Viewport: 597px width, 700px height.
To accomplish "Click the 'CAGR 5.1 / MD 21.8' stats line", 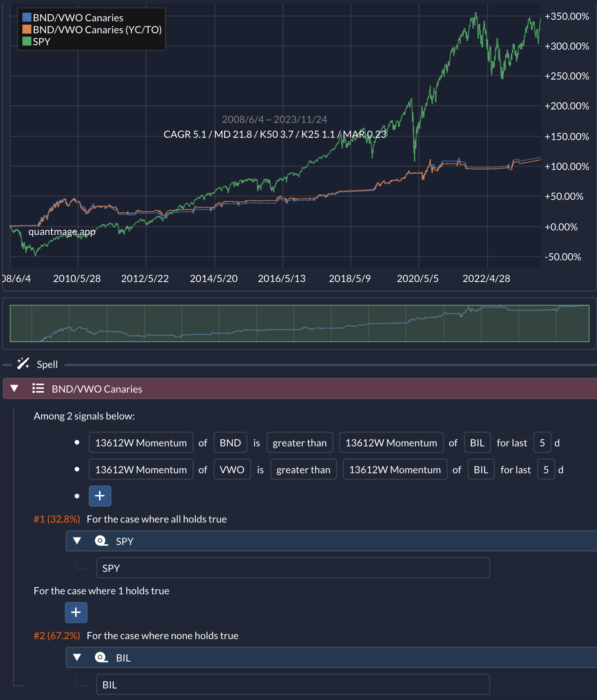I will [275, 134].
